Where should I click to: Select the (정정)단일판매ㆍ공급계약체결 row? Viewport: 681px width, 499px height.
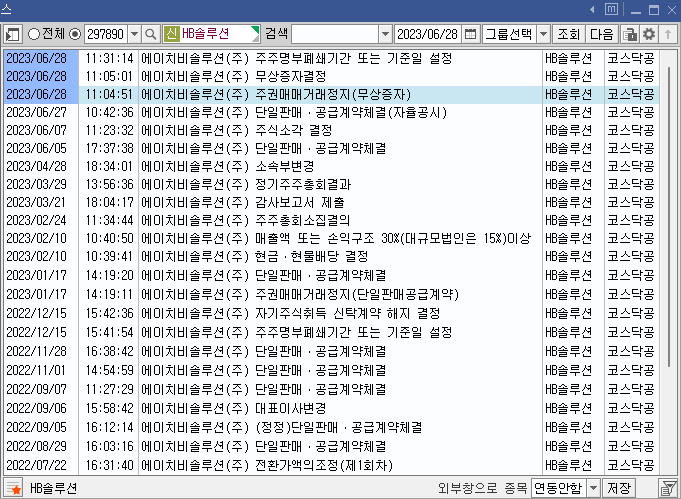tap(331, 427)
